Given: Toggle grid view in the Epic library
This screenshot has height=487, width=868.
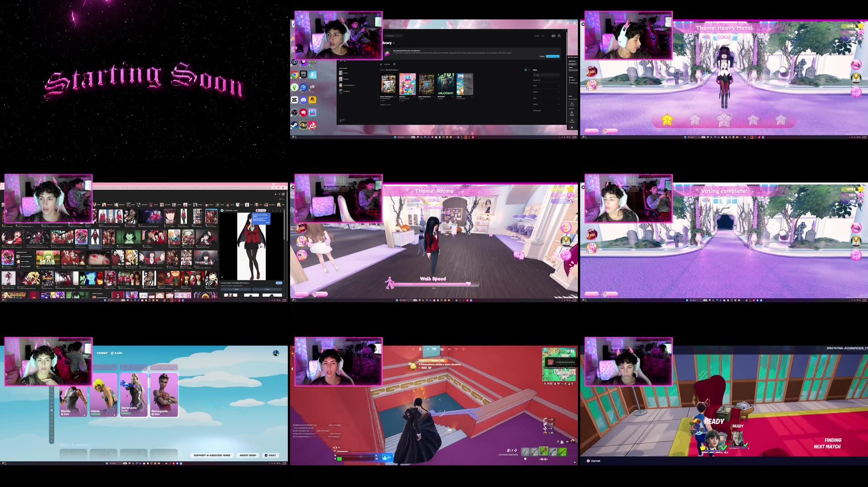Looking at the screenshot, I should (526, 70).
